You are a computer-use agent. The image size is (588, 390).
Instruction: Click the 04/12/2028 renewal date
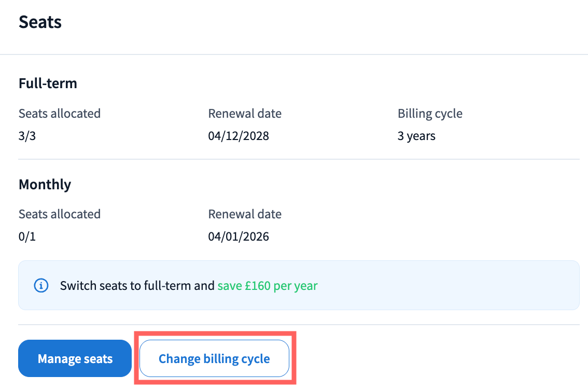tap(239, 136)
